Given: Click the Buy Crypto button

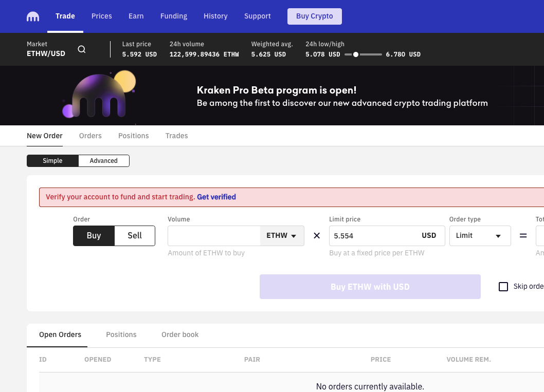Looking at the screenshot, I should pyautogui.click(x=315, y=16).
